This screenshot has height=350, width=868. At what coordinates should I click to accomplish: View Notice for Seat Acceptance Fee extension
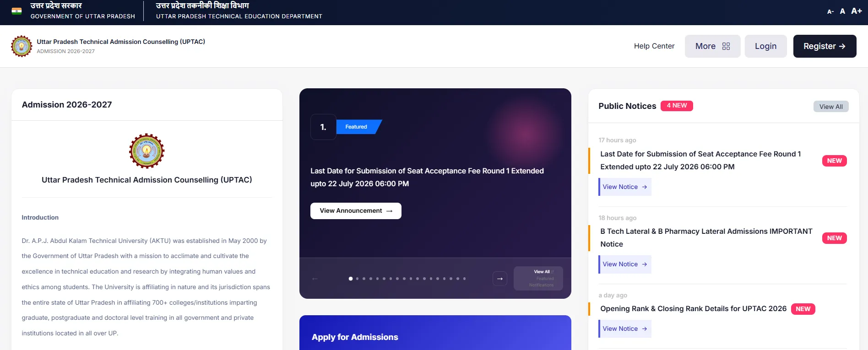[x=625, y=187]
